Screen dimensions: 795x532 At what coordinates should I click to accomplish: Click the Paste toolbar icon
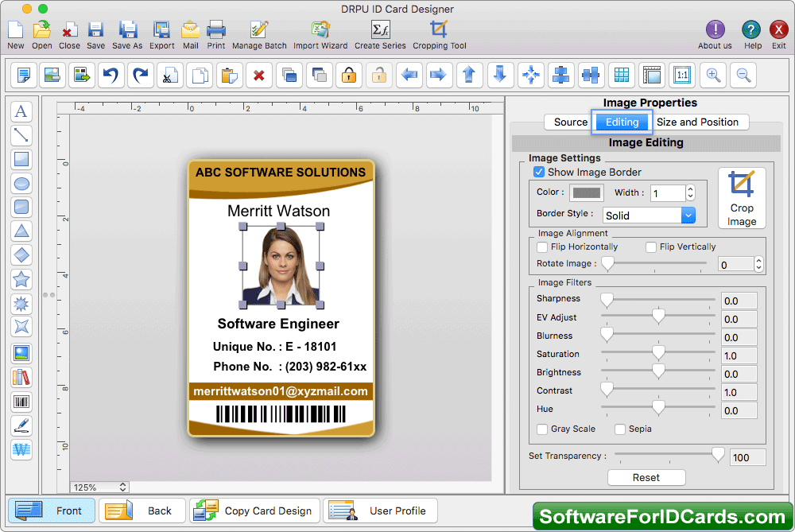[230, 75]
